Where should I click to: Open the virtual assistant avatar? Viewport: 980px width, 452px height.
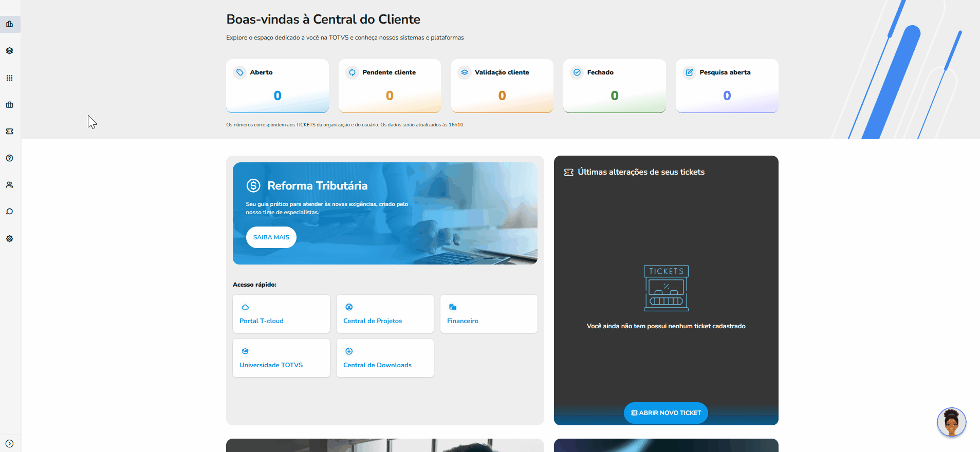pos(952,422)
